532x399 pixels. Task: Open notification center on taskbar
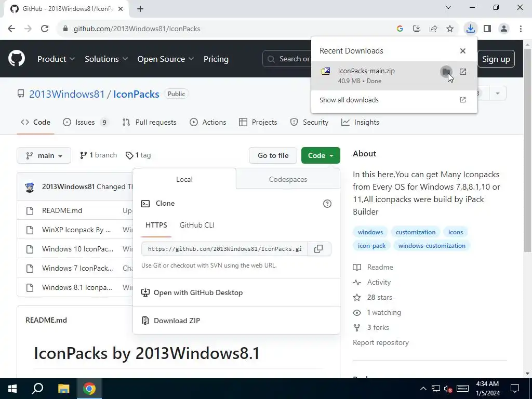515,389
